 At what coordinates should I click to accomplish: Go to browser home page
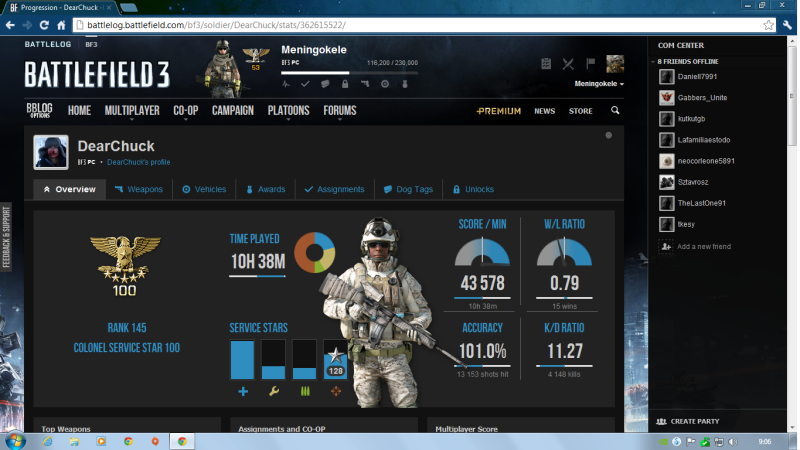point(61,25)
